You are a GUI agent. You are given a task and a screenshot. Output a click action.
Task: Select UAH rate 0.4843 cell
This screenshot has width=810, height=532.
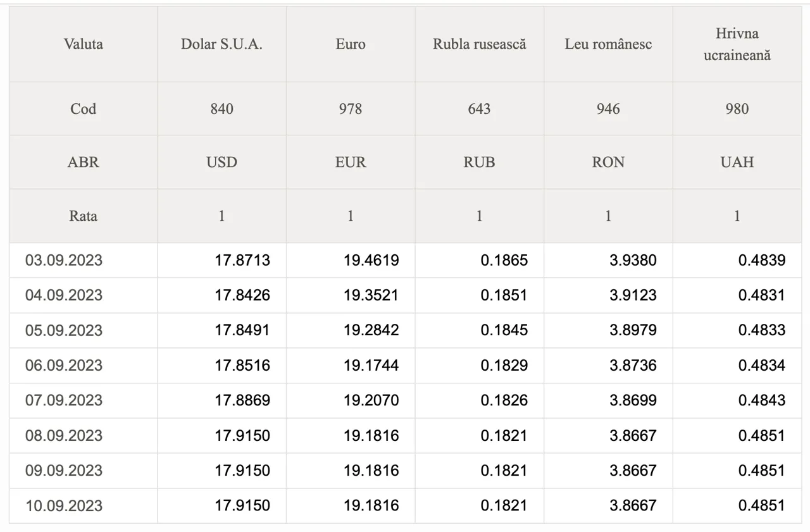pyautogui.click(x=737, y=400)
